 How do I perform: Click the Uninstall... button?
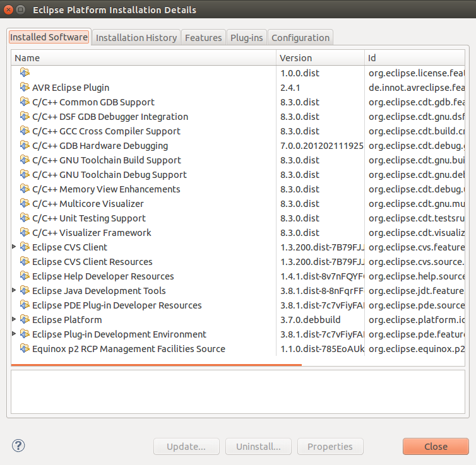pos(258,447)
